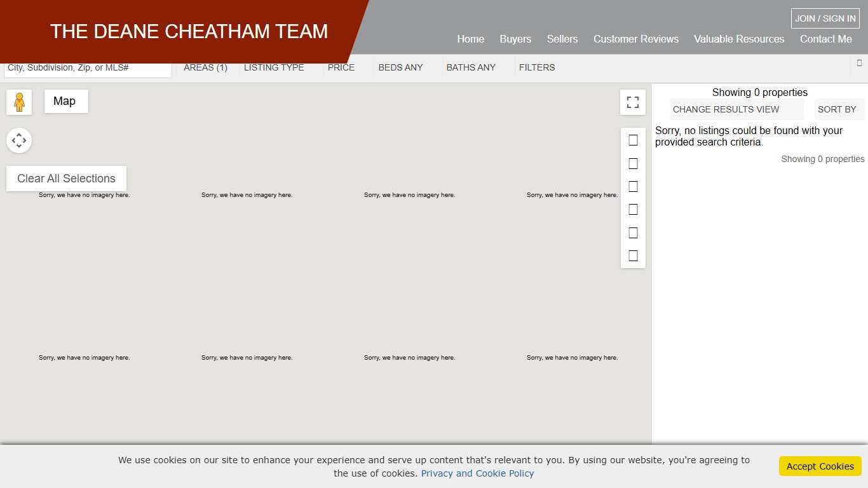Open the Buyers menu item
Image resolution: width=868 pixels, height=488 pixels.
click(515, 39)
